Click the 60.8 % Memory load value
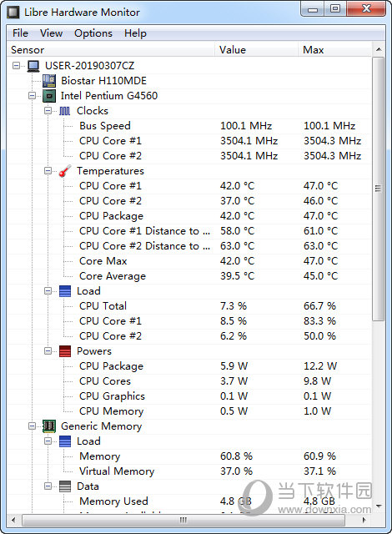Screen dimensions: 392x534 (x=236, y=456)
